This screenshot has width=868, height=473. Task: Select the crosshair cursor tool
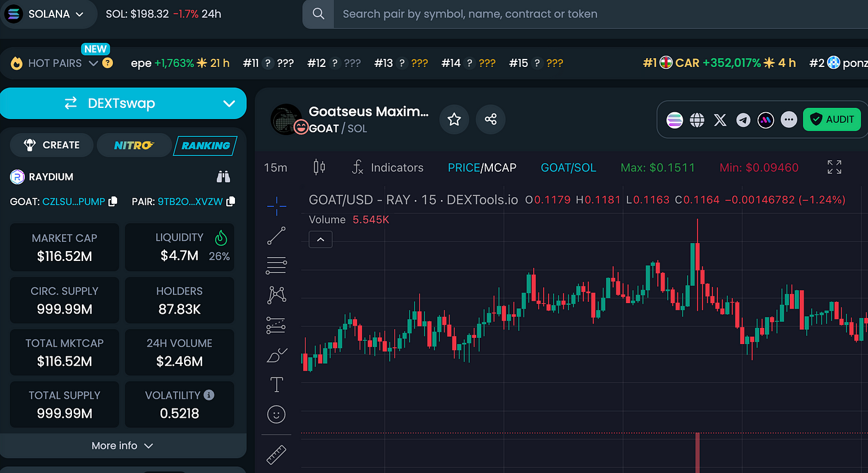pyautogui.click(x=276, y=206)
